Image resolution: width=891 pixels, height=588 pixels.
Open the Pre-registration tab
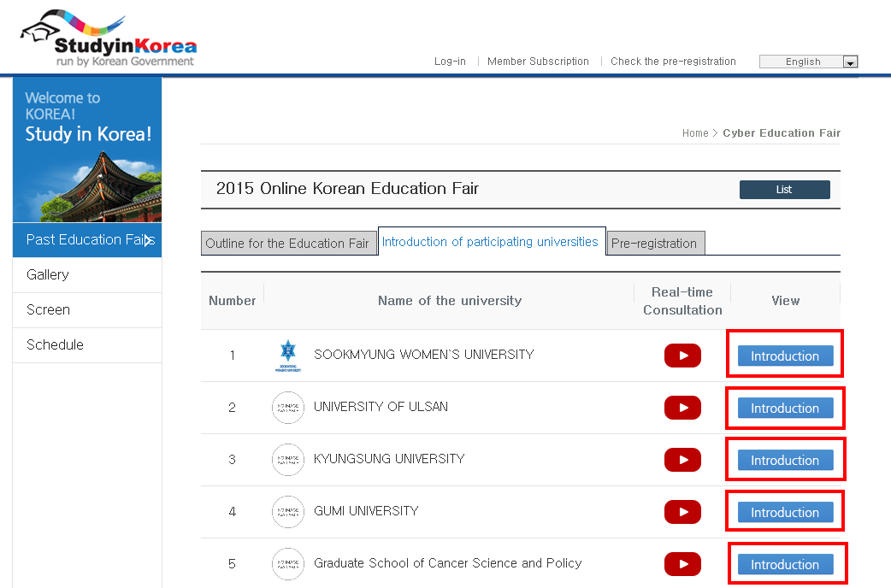656,244
